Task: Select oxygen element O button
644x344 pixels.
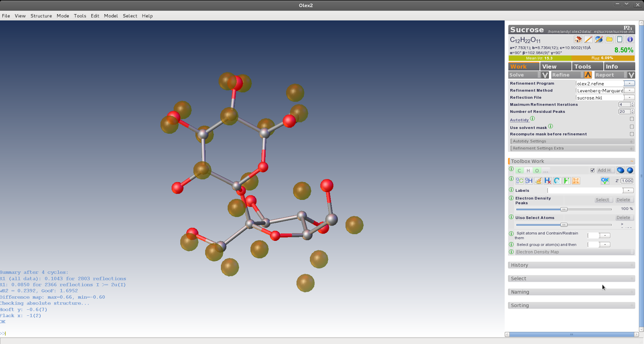Action: tap(537, 171)
